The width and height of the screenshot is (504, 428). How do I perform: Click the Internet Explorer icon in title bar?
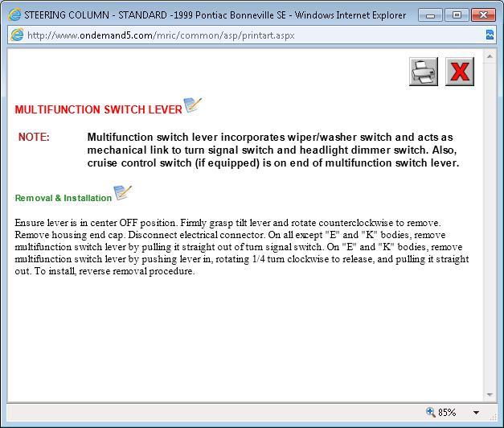point(14,14)
